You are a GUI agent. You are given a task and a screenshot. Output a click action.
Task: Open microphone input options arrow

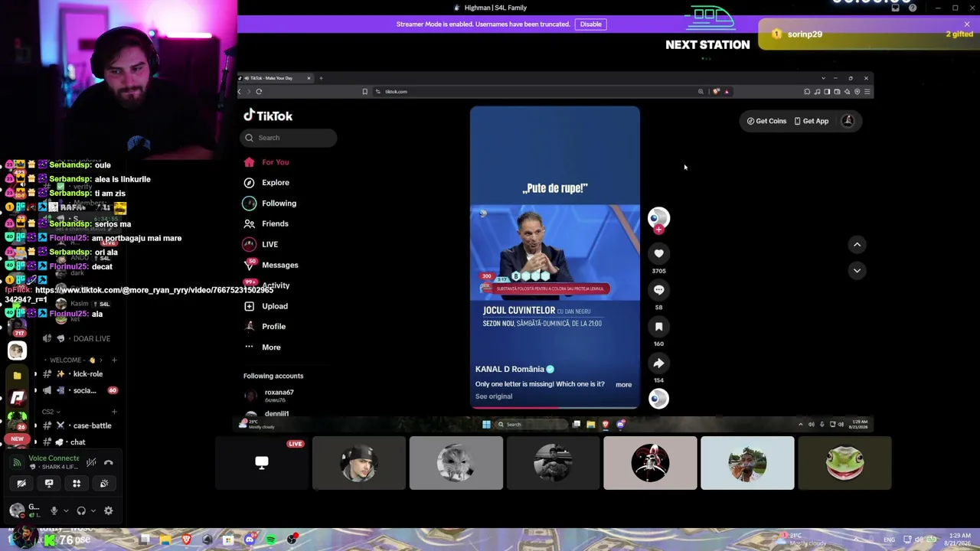pyautogui.click(x=66, y=511)
